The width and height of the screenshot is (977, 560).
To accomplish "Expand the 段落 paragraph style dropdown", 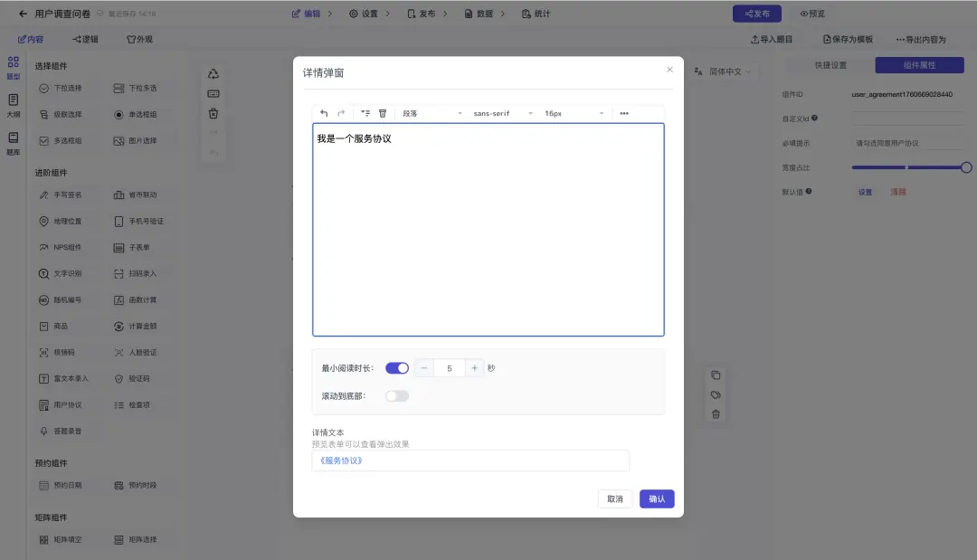I will [x=432, y=113].
